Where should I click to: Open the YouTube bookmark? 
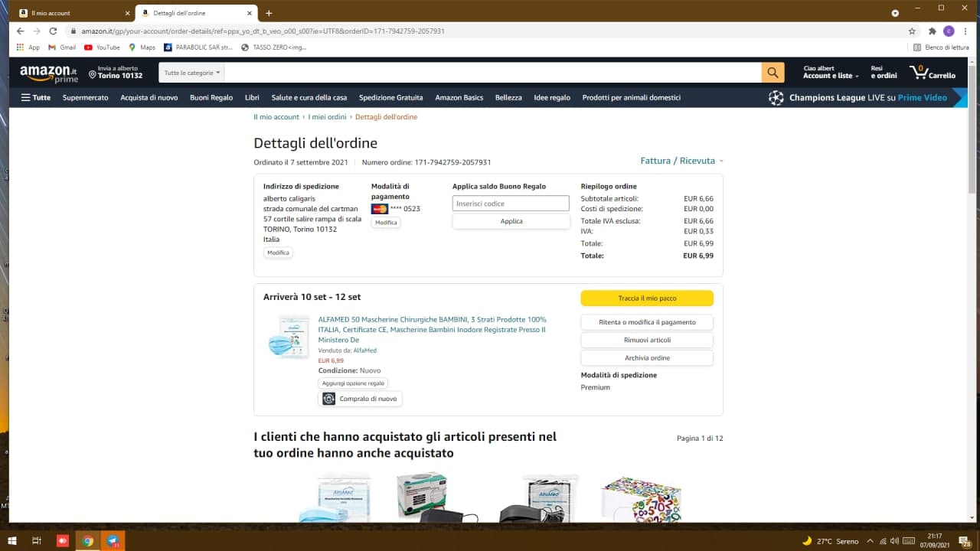coord(102,47)
